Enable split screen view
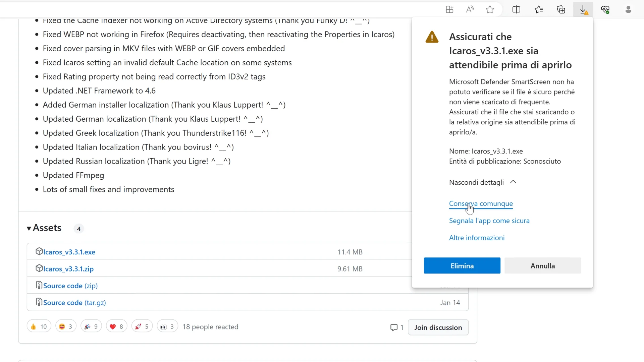Viewport: 644px width, 362px height. 517,9
